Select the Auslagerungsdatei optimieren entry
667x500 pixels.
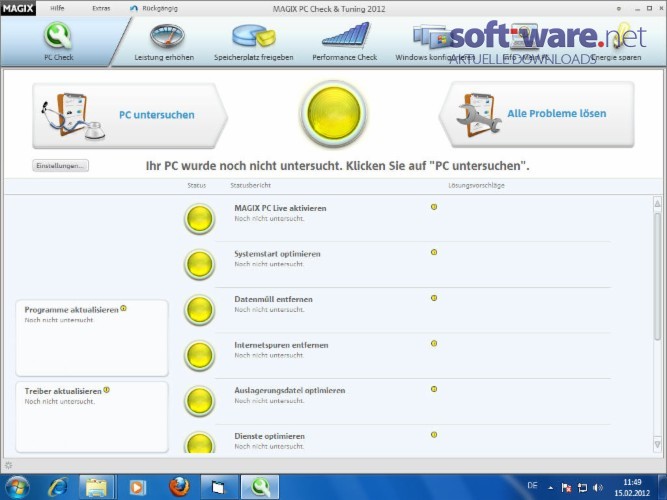290,390
